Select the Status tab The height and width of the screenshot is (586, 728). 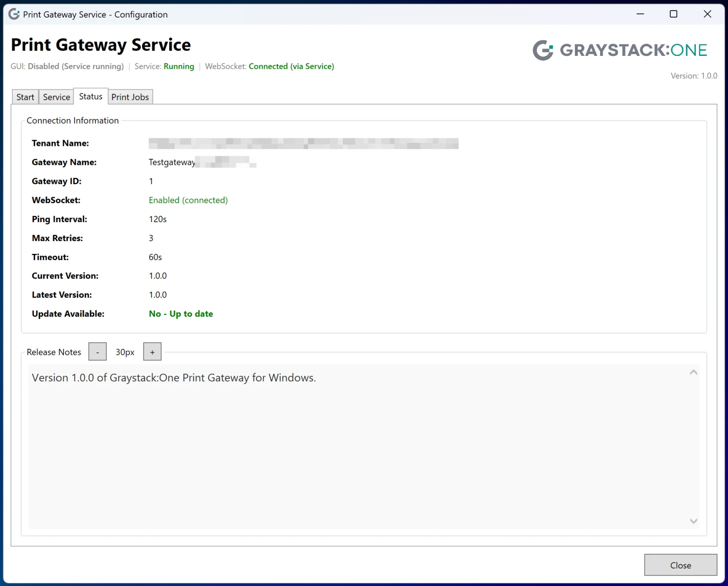click(91, 97)
